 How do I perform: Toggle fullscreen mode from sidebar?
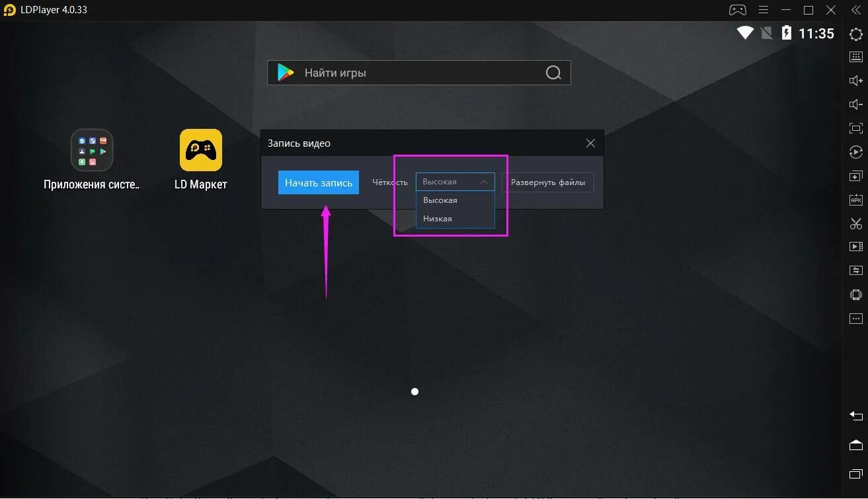856,128
